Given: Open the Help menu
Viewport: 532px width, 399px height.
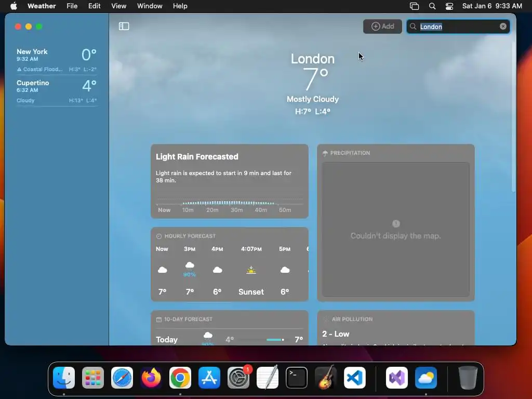Looking at the screenshot, I should coord(180,6).
